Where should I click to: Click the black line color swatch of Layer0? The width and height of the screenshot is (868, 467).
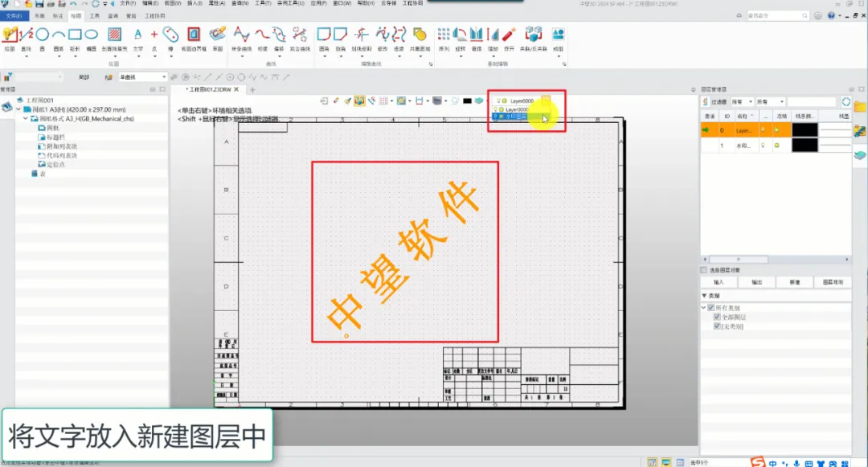[805, 130]
